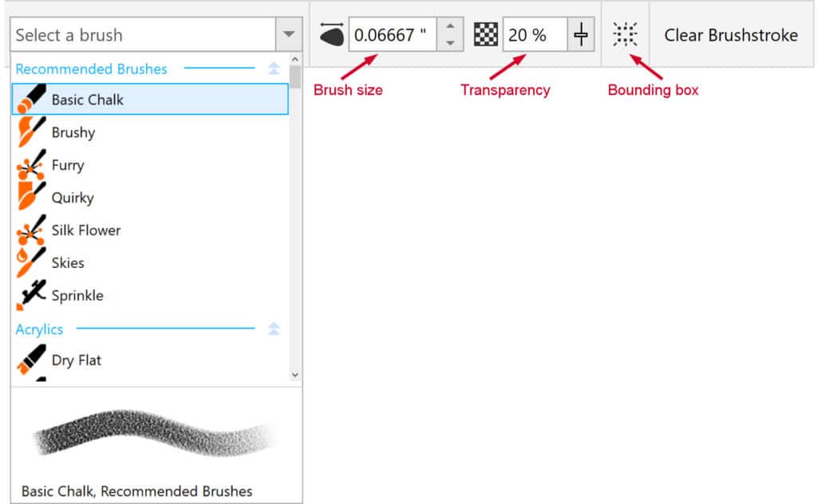Open the Select a brush dropdown
The image size is (817, 504).
tap(287, 35)
